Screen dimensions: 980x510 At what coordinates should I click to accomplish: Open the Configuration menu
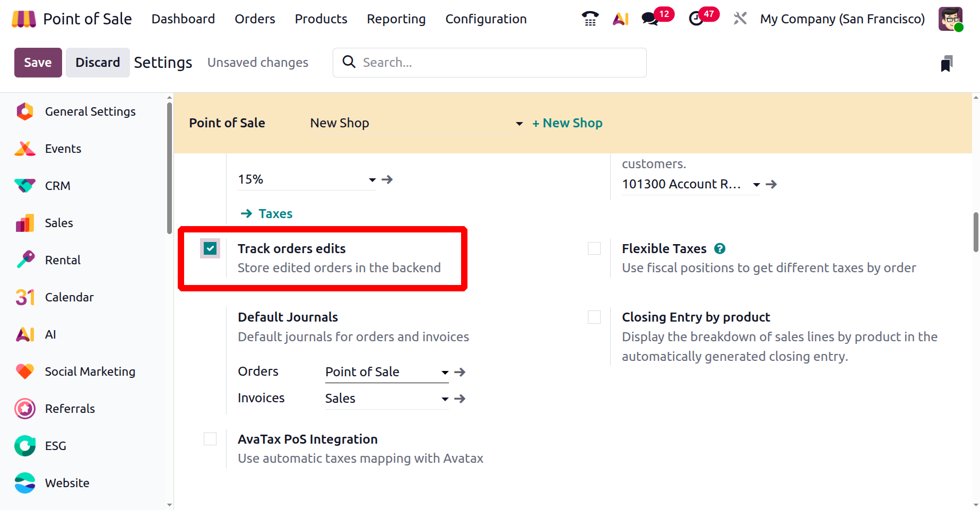tap(485, 19)
